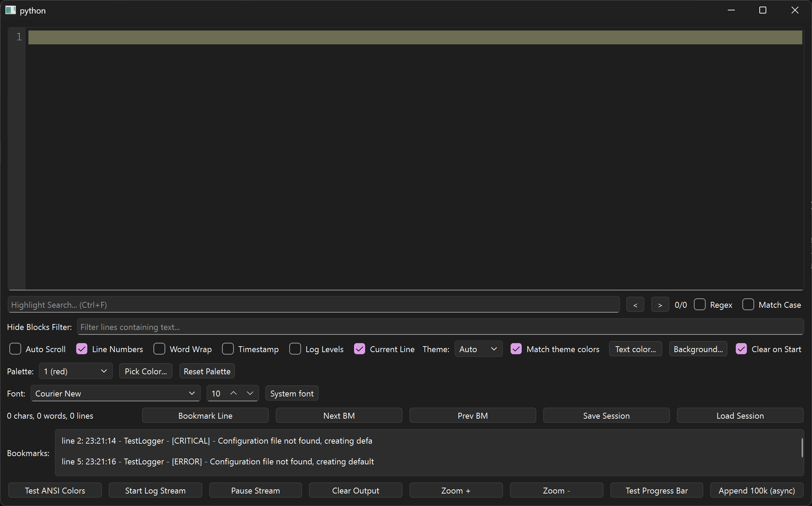Click Zoom - button

(557, 490)
